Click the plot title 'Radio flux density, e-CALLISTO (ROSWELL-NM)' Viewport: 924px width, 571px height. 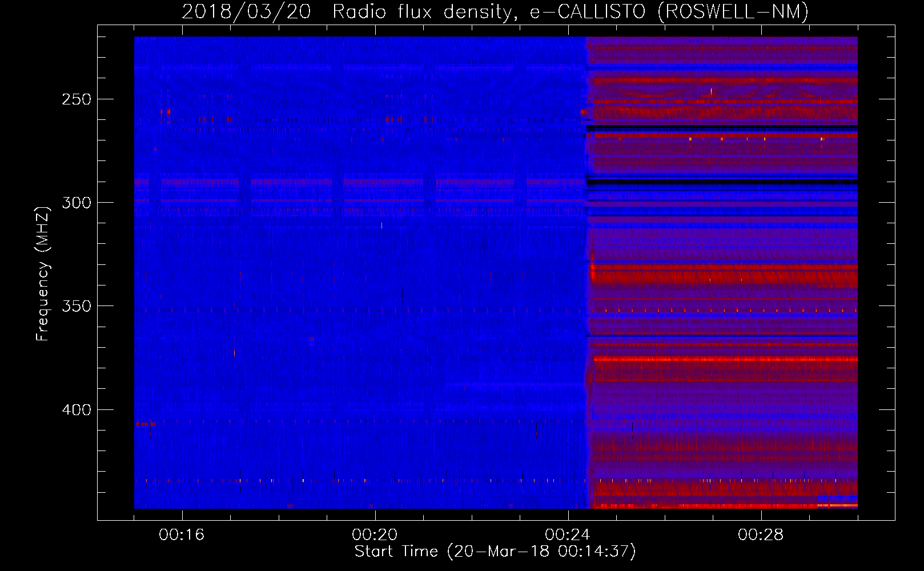570,12
